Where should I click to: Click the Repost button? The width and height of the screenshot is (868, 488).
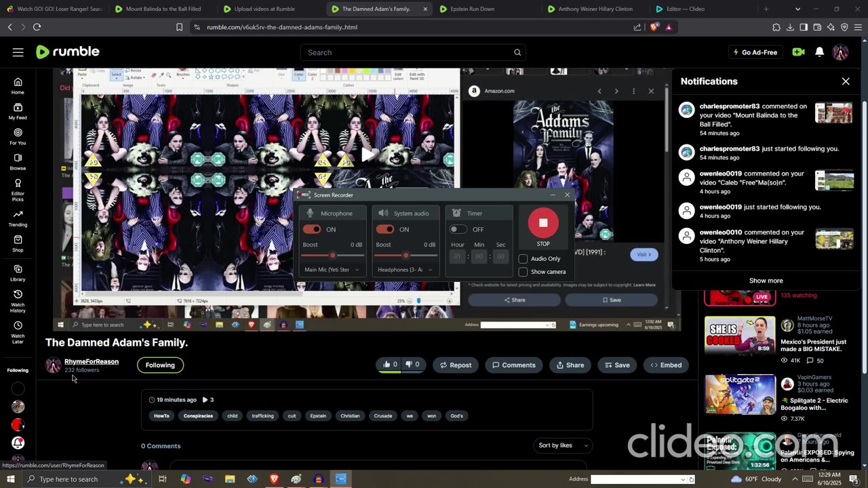(456, 365)
